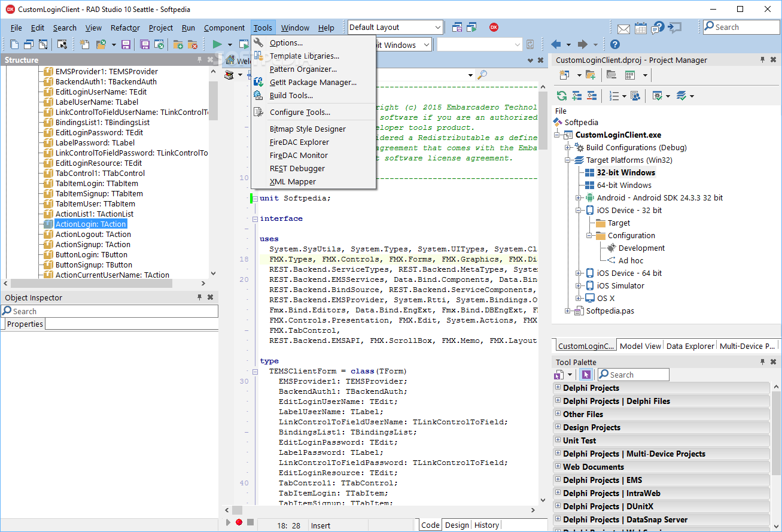Open the Run arrow's dropdown
The height and width of the screenshot is (532, 782).
230,45
